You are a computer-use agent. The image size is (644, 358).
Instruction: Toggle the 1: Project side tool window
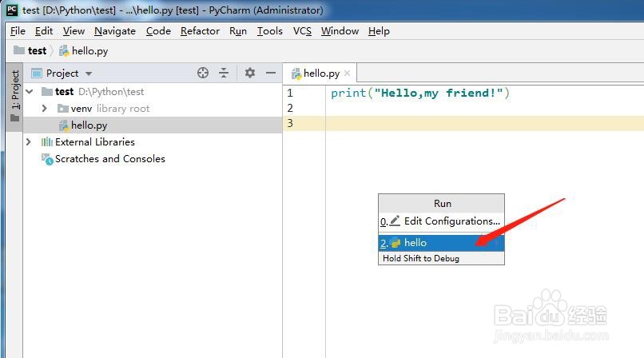[x=15, y=96]
